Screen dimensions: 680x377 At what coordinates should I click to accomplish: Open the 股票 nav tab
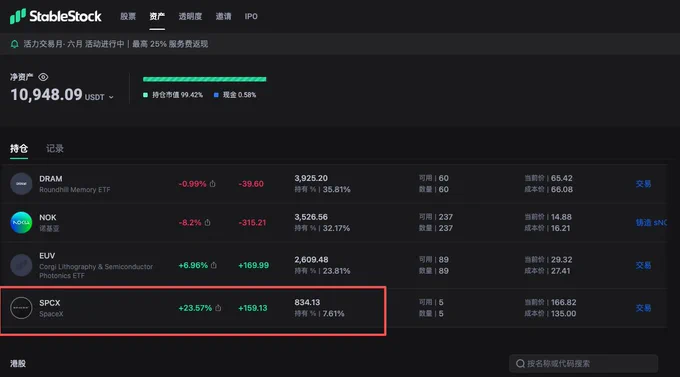128,16
